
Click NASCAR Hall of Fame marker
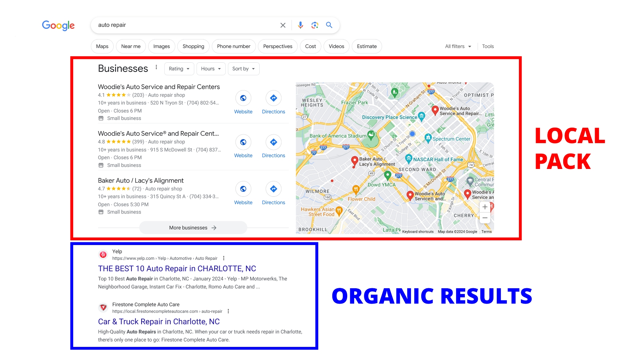pyautogui.click(x=409, y=159)
